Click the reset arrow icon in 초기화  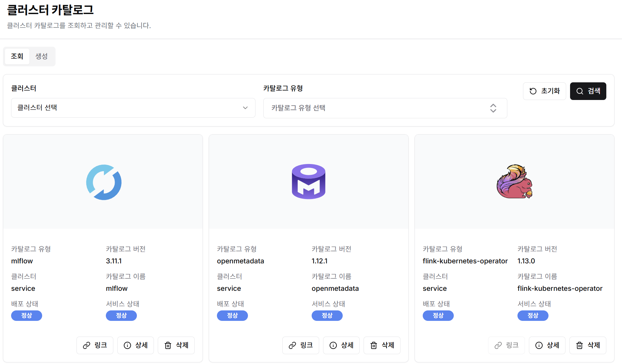(x=533, y=91)
